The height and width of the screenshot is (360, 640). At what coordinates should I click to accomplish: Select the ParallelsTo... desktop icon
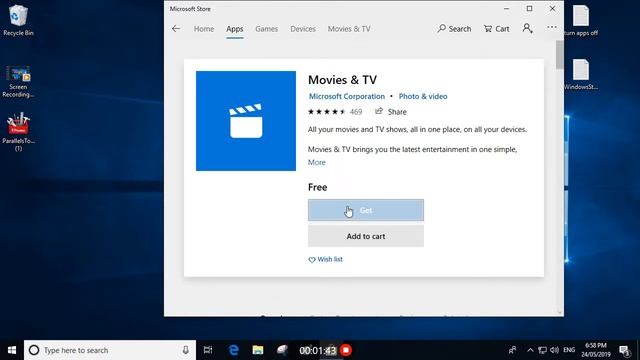point(18,131)
